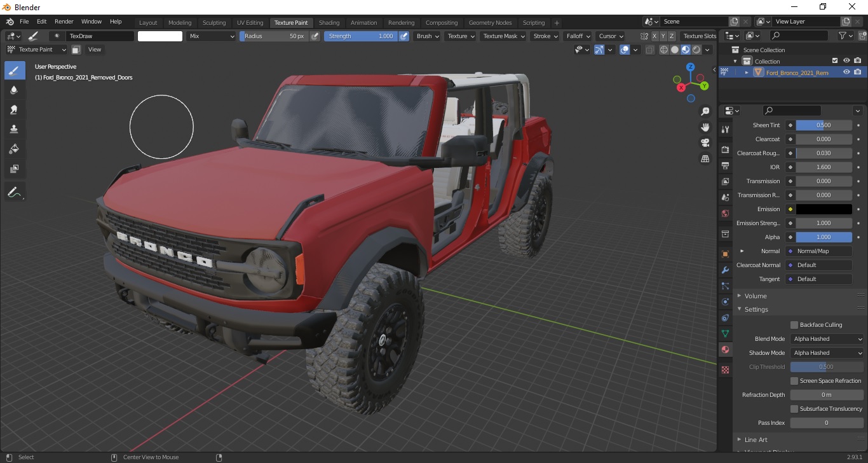Open the Window menu
Image resolution: width=868 pixels, height=463 pixels.
pos(92,22)
